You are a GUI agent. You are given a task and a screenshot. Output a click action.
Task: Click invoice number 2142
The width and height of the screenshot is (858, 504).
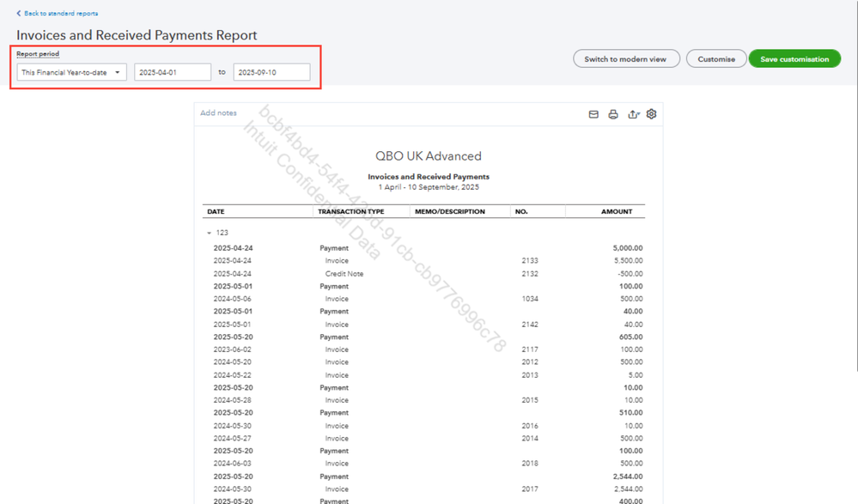pyautogui.click(x=530, y=325)
